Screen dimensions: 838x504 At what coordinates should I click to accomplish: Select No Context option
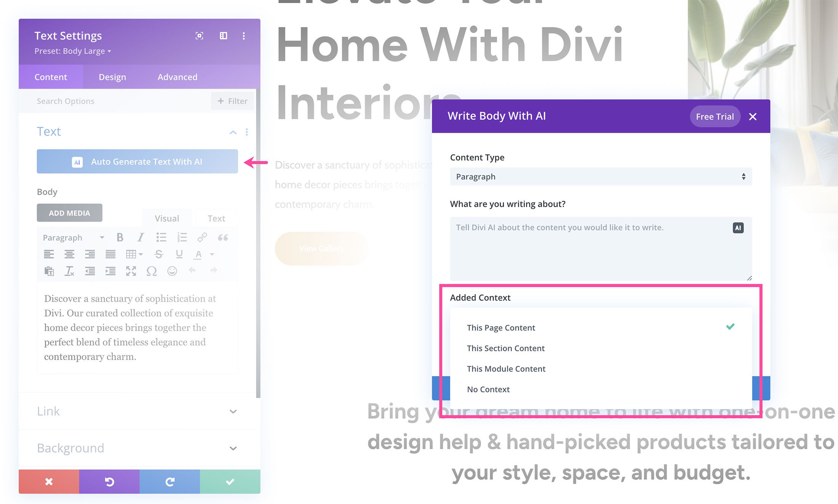tap(488, 389)
